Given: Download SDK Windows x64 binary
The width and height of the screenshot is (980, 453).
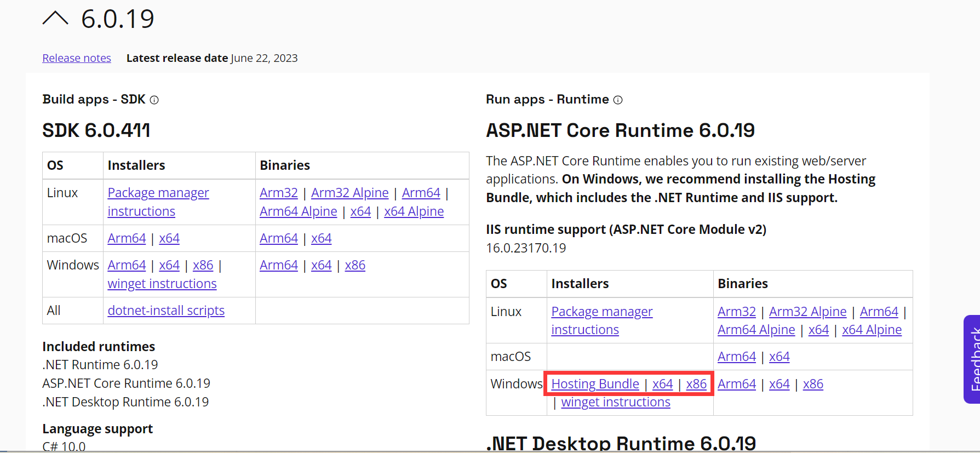Looking at the screenshot, I should [322, 265].
